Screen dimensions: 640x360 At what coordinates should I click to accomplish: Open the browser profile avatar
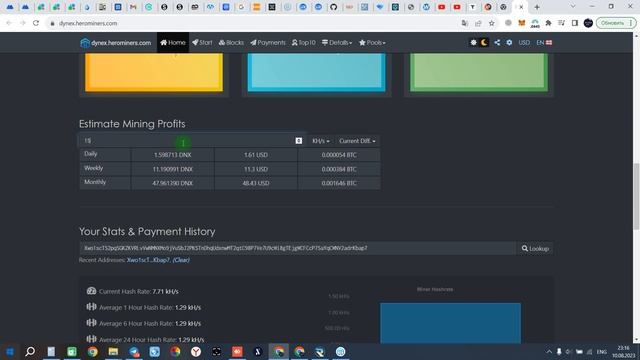588,23
